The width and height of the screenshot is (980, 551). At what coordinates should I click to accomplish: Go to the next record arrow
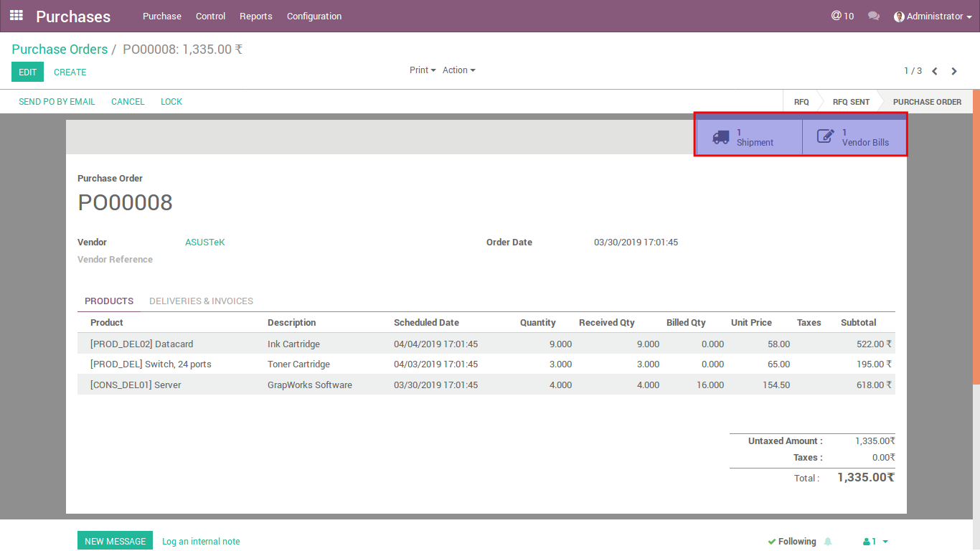tap(954, 71)
